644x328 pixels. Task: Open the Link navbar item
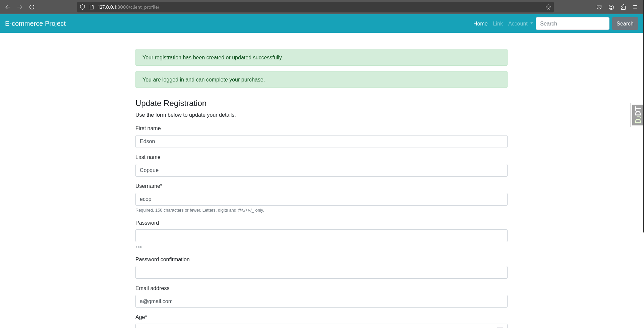point(498,23)
